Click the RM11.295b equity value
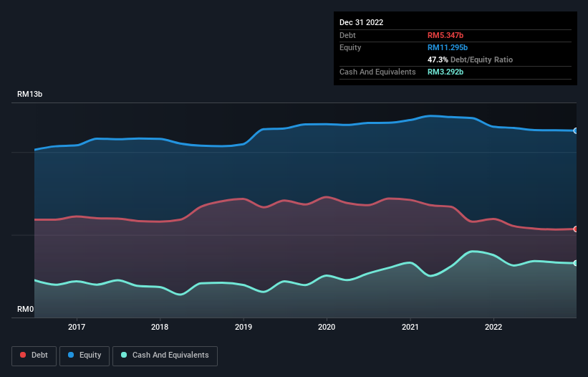 coord(448,47)
